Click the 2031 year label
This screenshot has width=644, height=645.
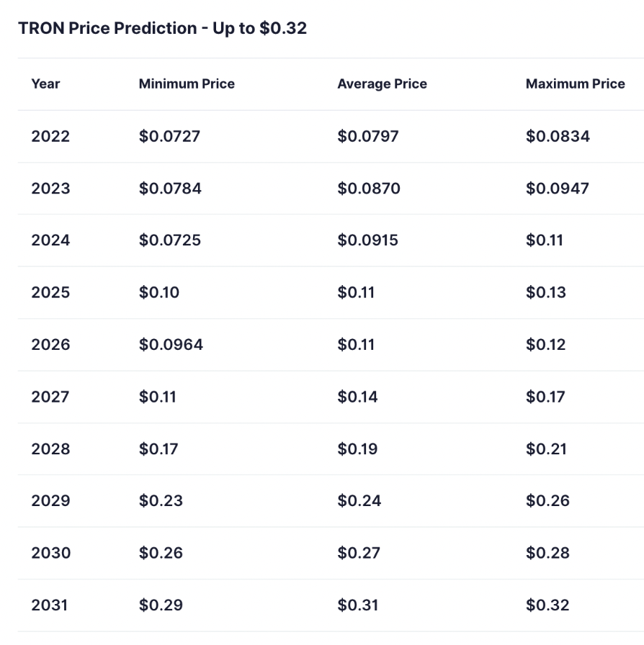tap(49, 605)
